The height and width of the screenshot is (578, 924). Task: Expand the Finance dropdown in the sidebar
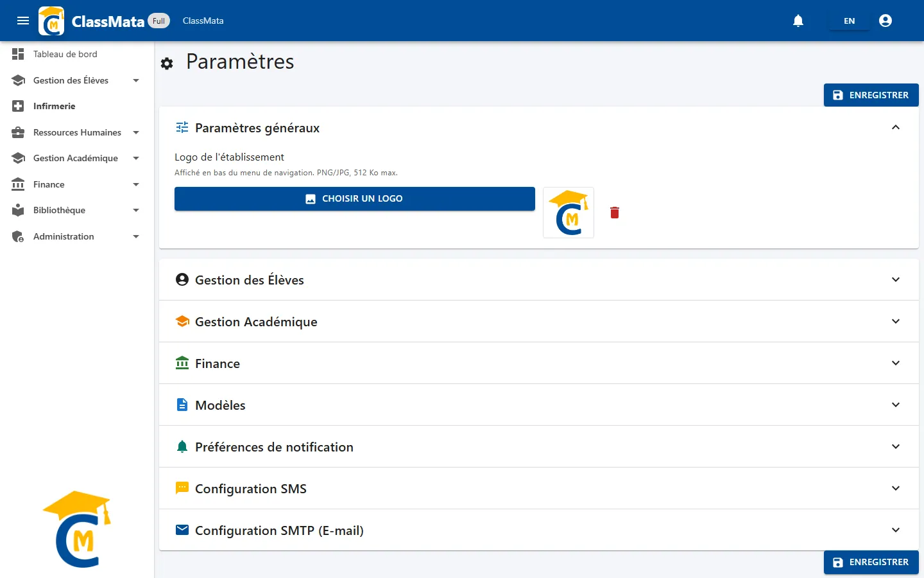pyautogui.click(x=77, y=184)
